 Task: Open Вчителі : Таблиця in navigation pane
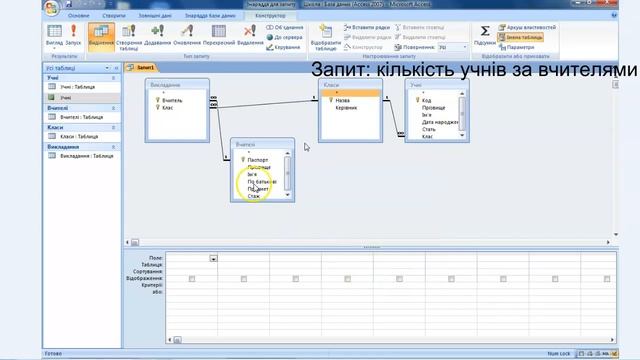coord(81,117)
